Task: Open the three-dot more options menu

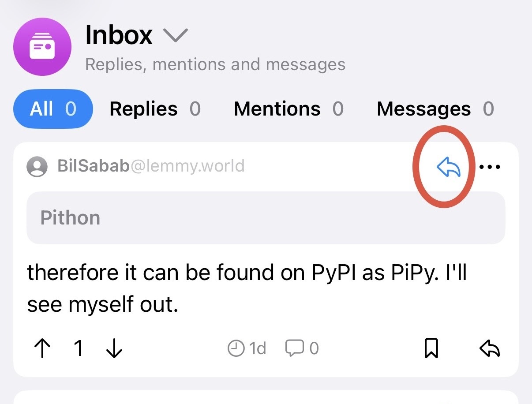Action: pos(490,167)
